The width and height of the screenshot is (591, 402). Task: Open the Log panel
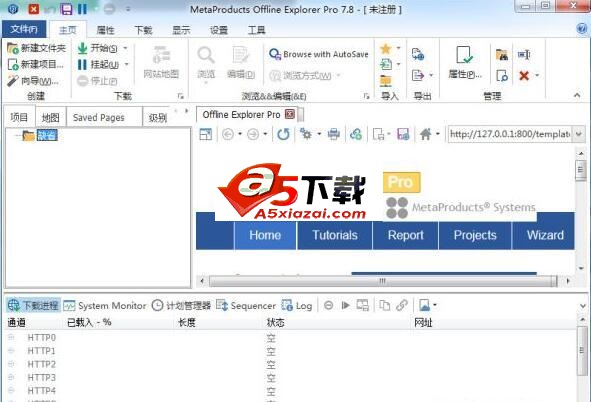click(297, 306)
